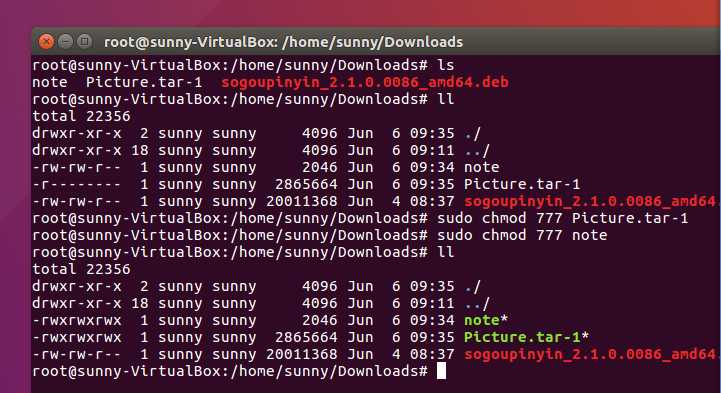The width and height of the screenshot is (721, 393).
Task: Click the size 2865664 on the '-r--------' row
Action: (x=306, y=184)
